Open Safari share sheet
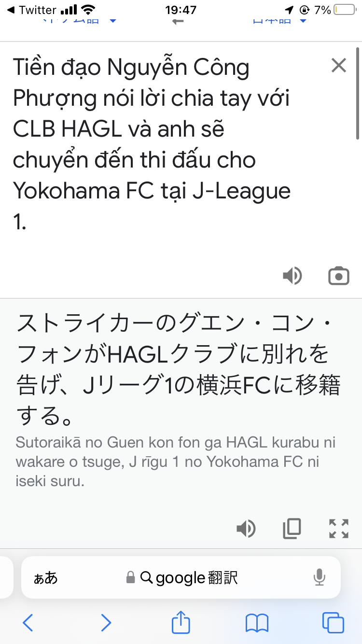362x644 pixels. click(181, 622)
